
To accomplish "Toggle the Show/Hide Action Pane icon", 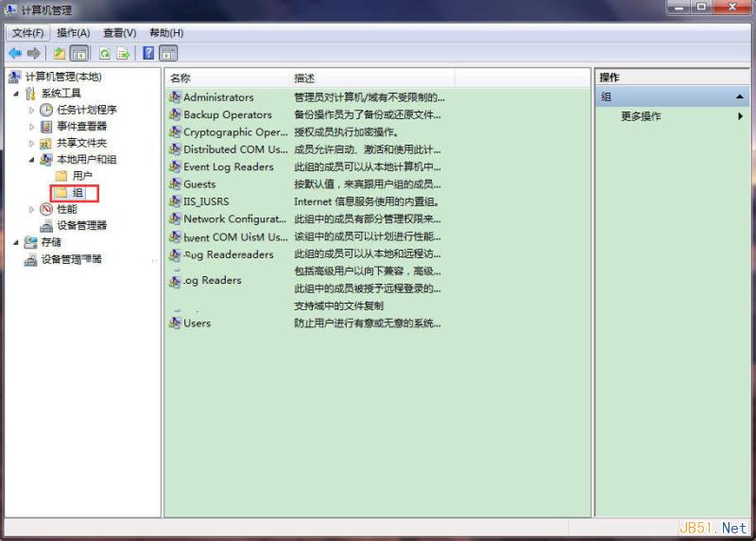I will click(x=168, y=53).
